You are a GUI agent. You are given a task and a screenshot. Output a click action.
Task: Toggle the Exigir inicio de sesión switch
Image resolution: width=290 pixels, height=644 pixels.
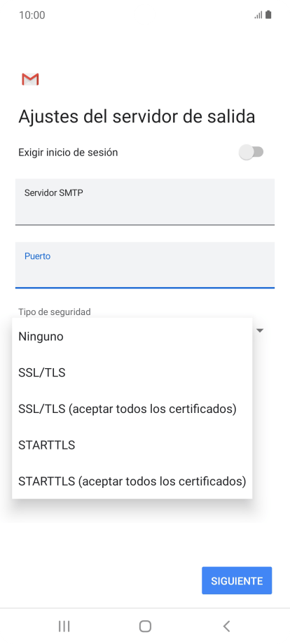251,153
